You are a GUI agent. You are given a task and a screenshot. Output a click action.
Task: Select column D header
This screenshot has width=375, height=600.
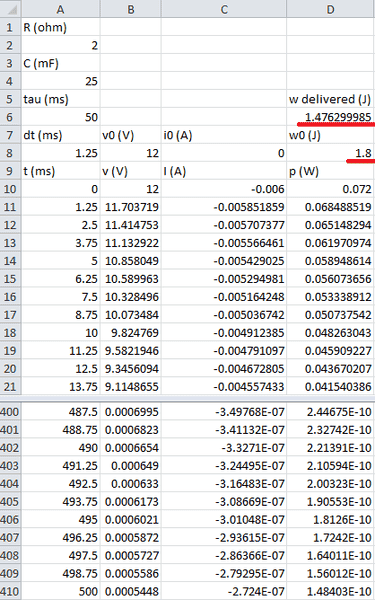(x=331, y=9)
